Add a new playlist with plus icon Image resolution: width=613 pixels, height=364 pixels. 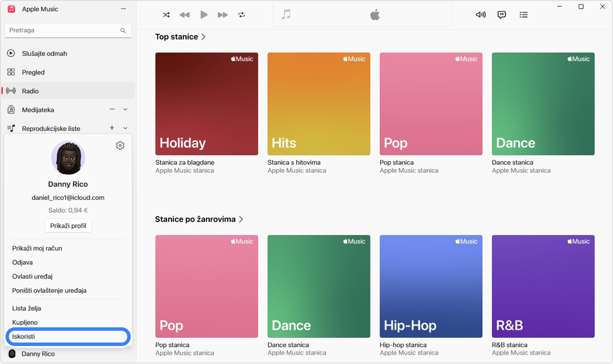pyautogui.click(x=112, y=128)
